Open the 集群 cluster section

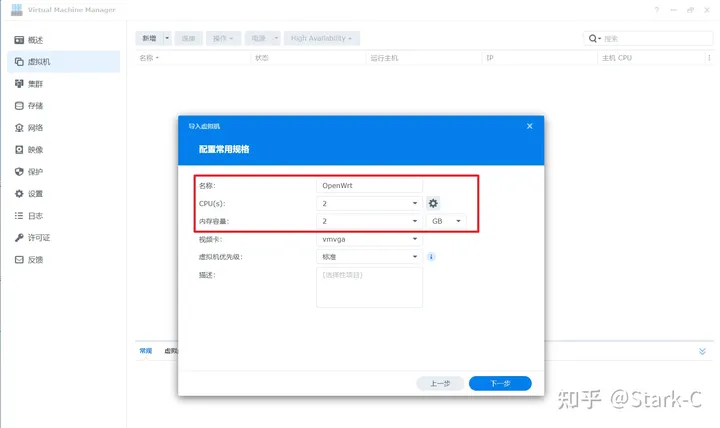pos(63,84)
